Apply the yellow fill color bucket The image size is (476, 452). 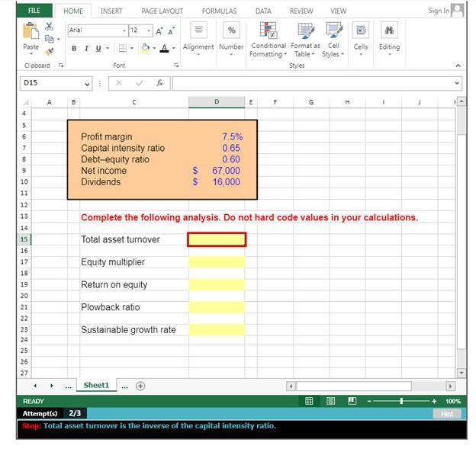pyautogui.click(x=146, y=48)
